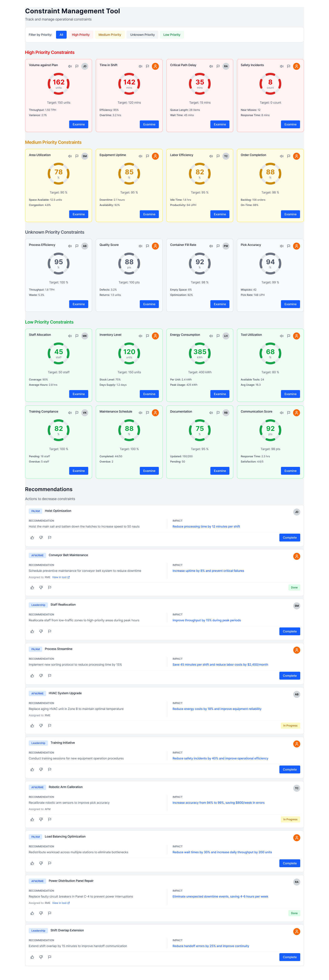Click the PA/AM tag on Hoist Optimization
This screenshot has height=980, width=329.
point(35,511)
